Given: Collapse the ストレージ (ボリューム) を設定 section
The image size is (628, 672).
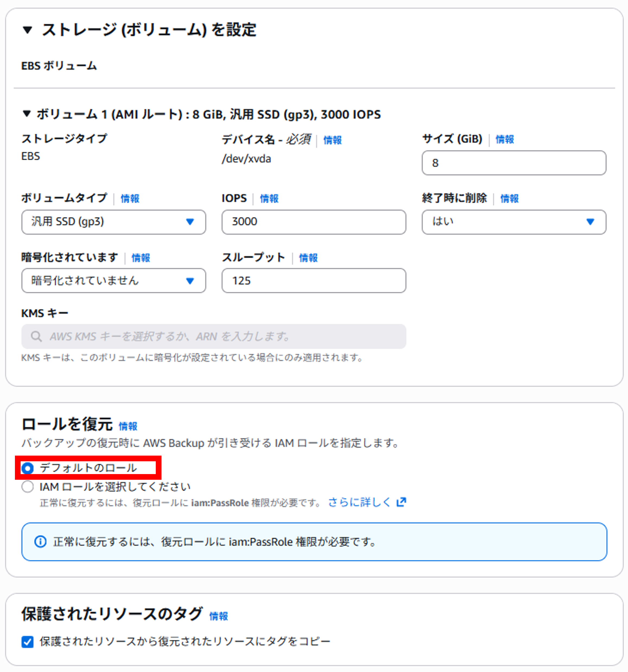Looking at the screenshot, I should point(27,30).
